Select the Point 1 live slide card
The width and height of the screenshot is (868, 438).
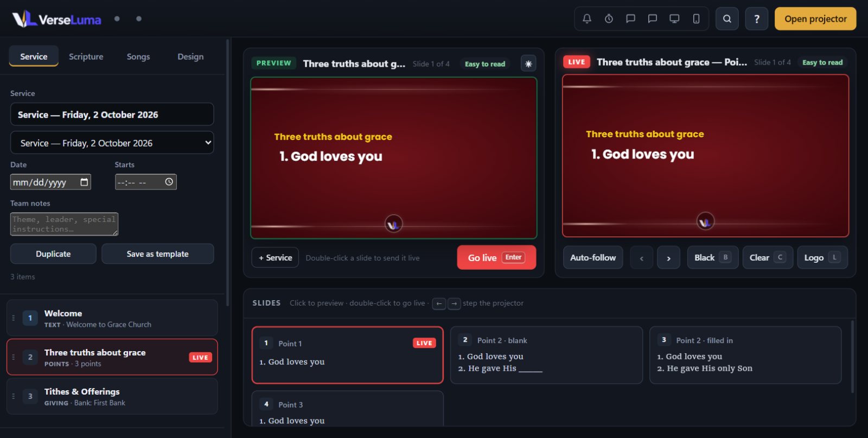(x=347, y=355)
